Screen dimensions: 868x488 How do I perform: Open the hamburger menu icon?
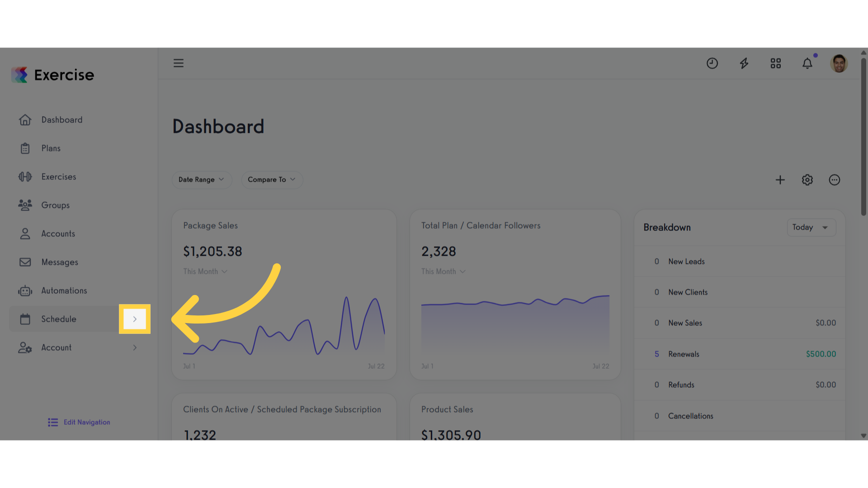[179, 63]
